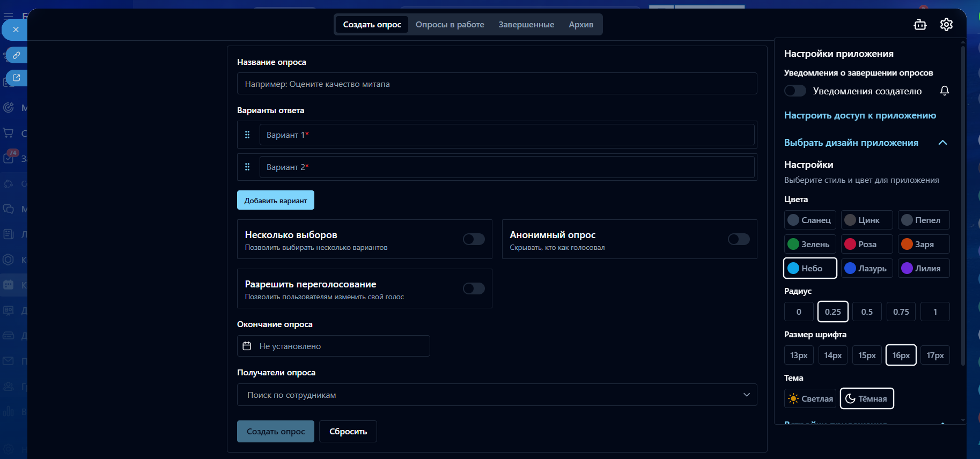Click the blue link icon button
Viewport: 980px width, 459px height.
click(17, 55)
